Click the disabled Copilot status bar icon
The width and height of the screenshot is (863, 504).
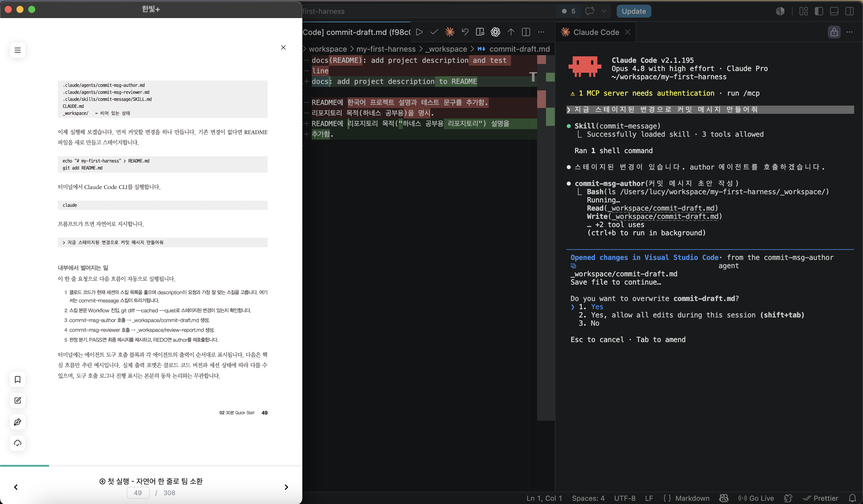(724, 498)
